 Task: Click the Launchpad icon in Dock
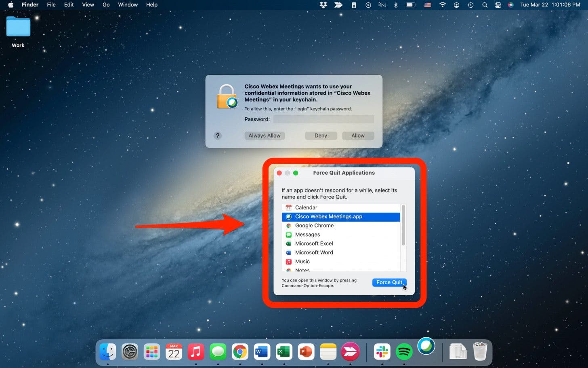coord(152,352)
